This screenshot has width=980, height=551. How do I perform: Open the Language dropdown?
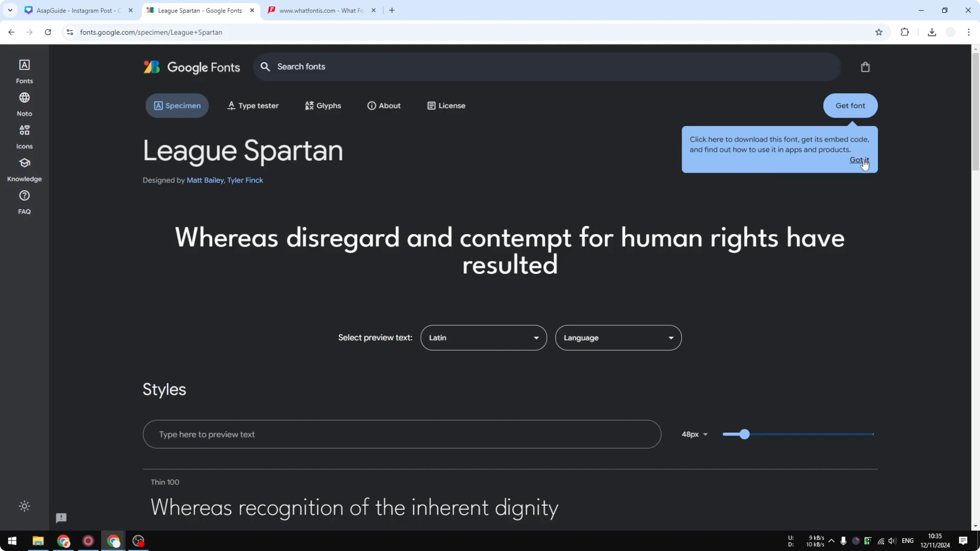pos(618,337)
